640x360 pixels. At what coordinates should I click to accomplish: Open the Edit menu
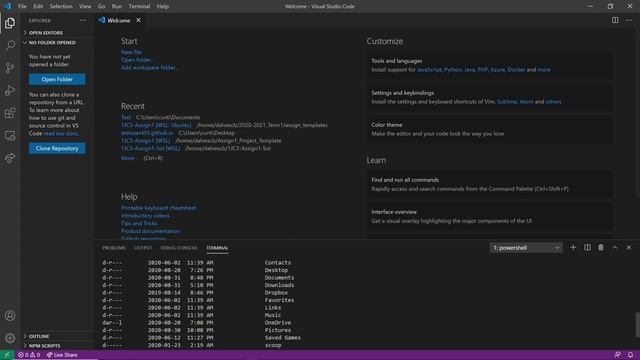38,6
